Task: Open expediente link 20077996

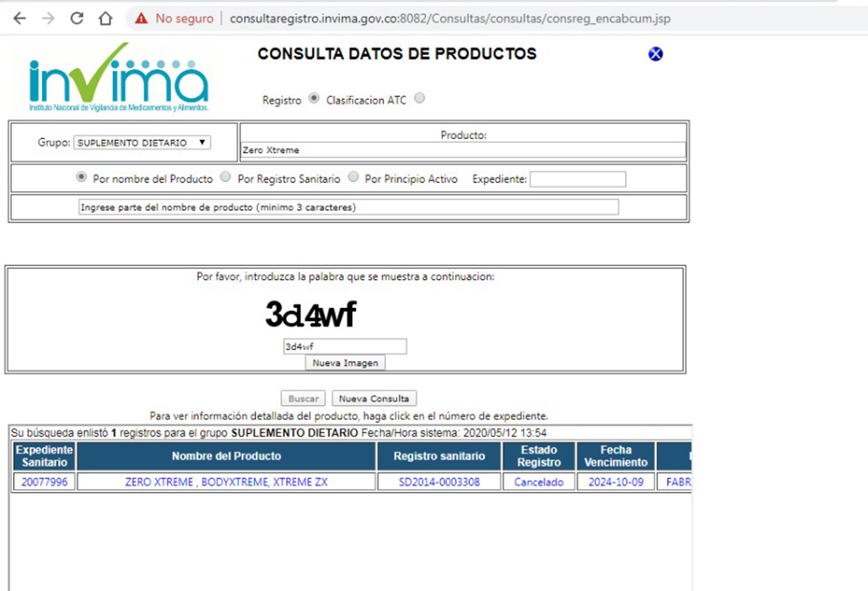Action: 45,482
